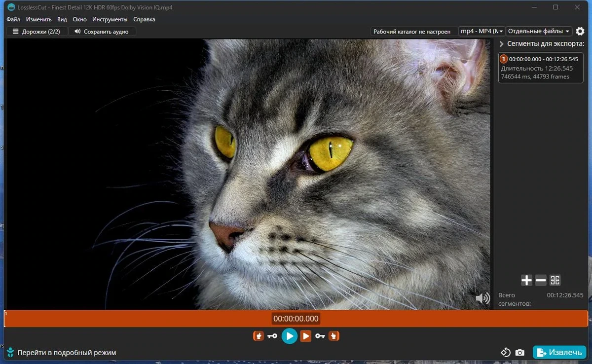Open the Инструменты menu
Viewport: 592px width, 364px height.
pos(110,19)
